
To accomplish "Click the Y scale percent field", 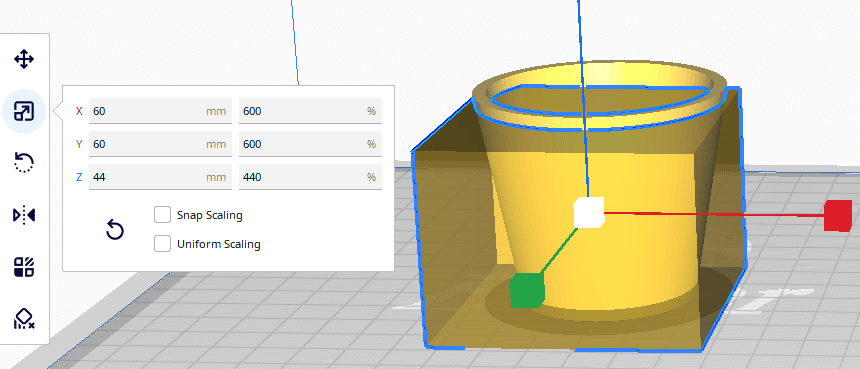I will (x=310, y=144).
